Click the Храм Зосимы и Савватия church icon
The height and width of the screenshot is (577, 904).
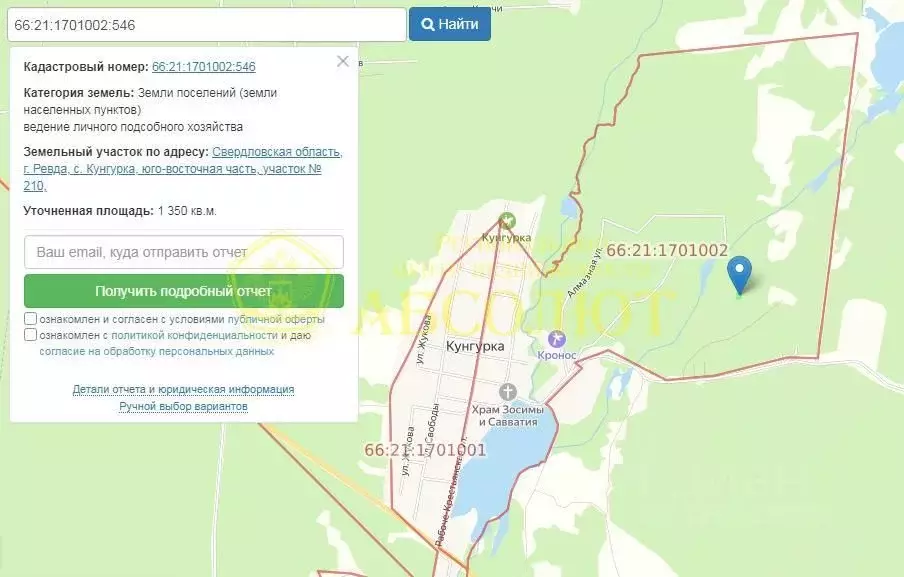pyautogui.click(x=509, y=391)
